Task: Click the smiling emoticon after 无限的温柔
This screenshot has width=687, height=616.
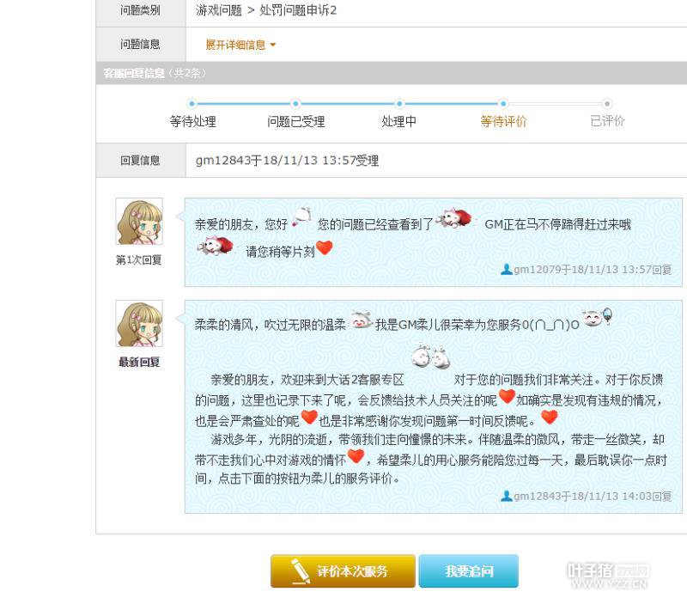Action: 361,320
